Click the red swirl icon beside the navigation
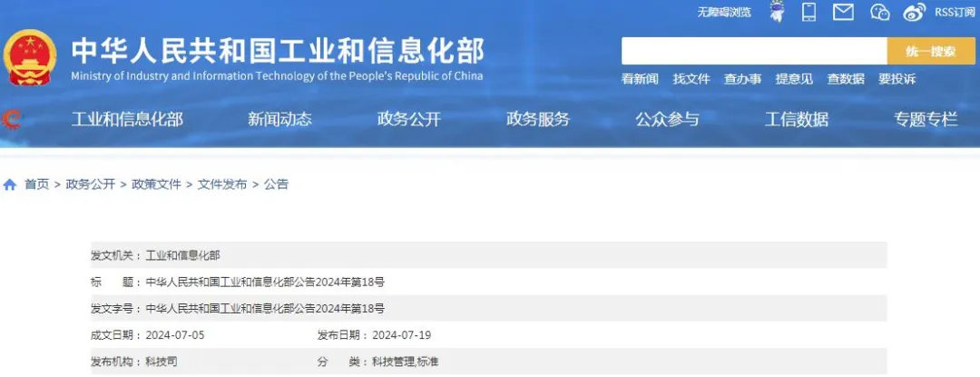Image resolution: width=980 pixels, height=377 pixels. 10,119
